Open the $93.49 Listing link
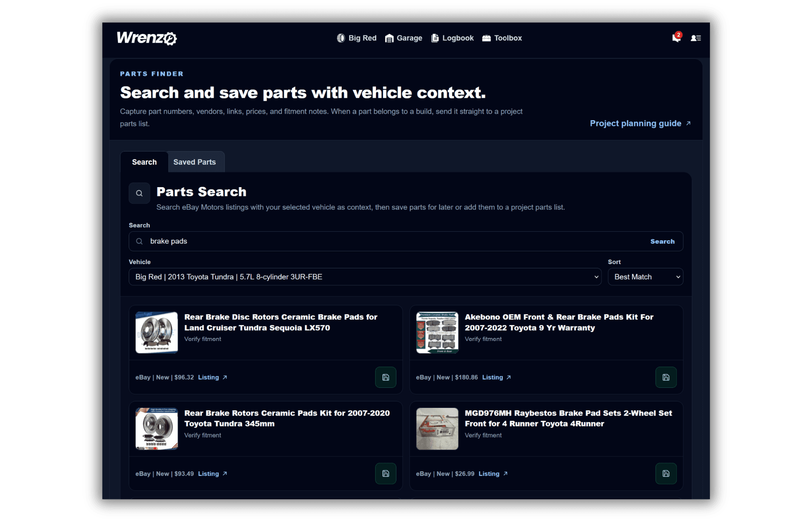This screenshot has height=522, width=812. coord(213,474)
